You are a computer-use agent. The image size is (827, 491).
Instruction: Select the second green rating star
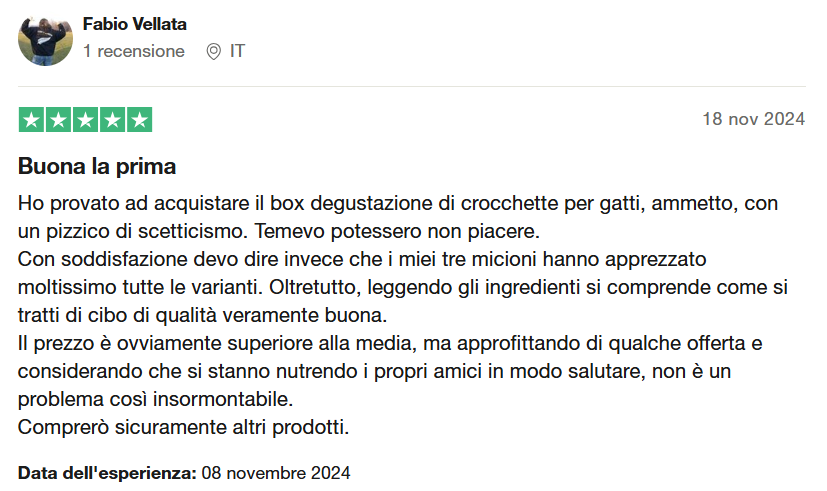pos(58,120)
